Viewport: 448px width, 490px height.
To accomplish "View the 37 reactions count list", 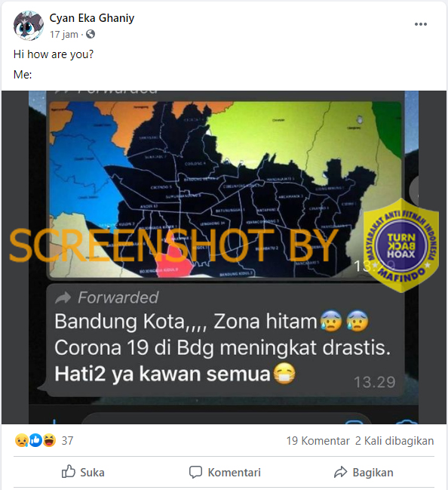I will pyautogui.click(x=67, y=441).
